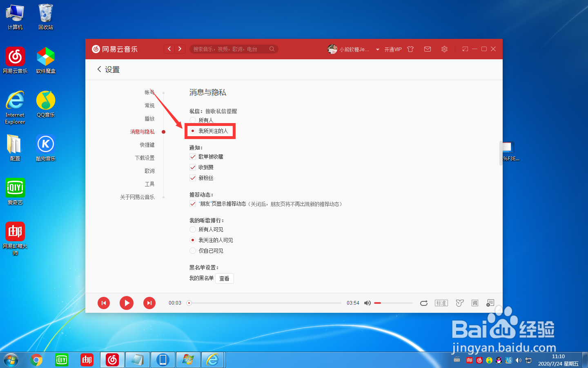Open 爱奇艺 desktop icon

(15, 191)
